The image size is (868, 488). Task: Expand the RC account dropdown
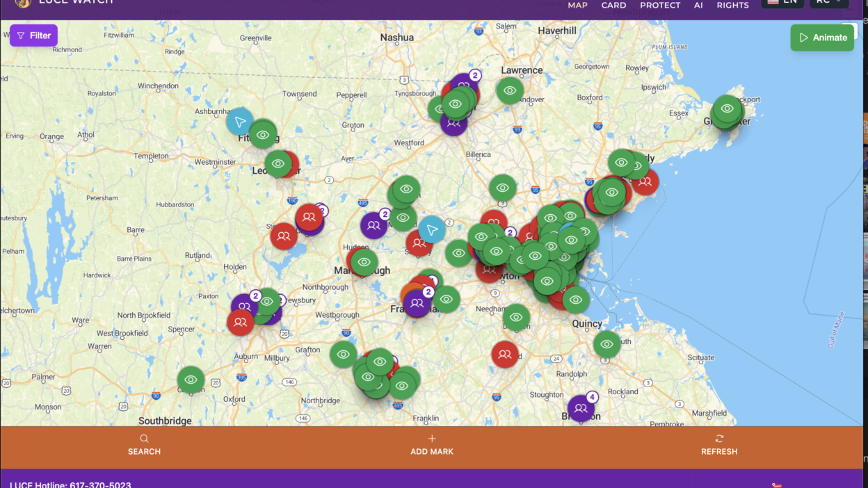click(829, 3)
